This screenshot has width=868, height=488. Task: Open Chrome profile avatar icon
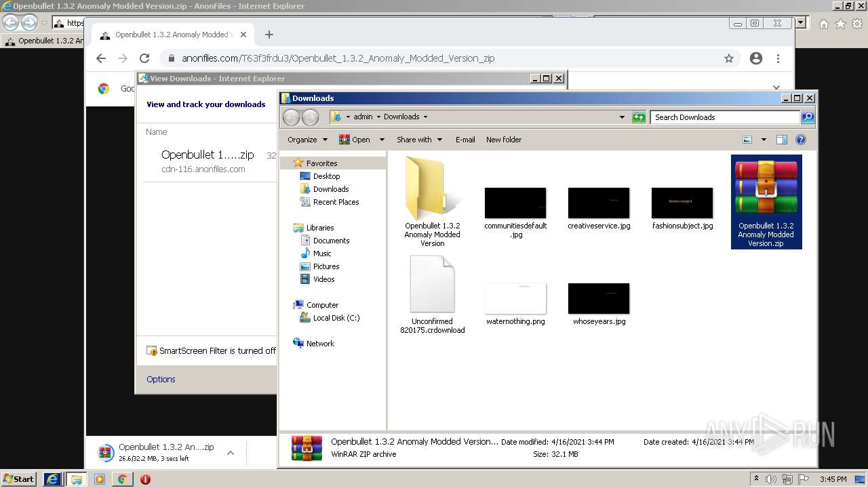tap(756, 58)
